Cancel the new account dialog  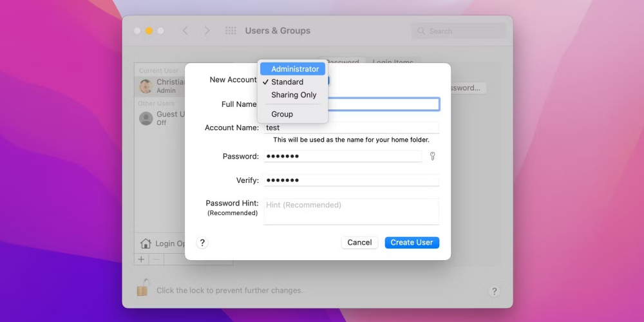coord(359,243)
